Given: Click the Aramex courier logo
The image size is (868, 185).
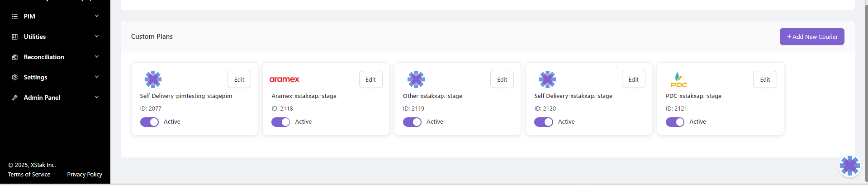Looking at the screenshot, I should [284, 79].
